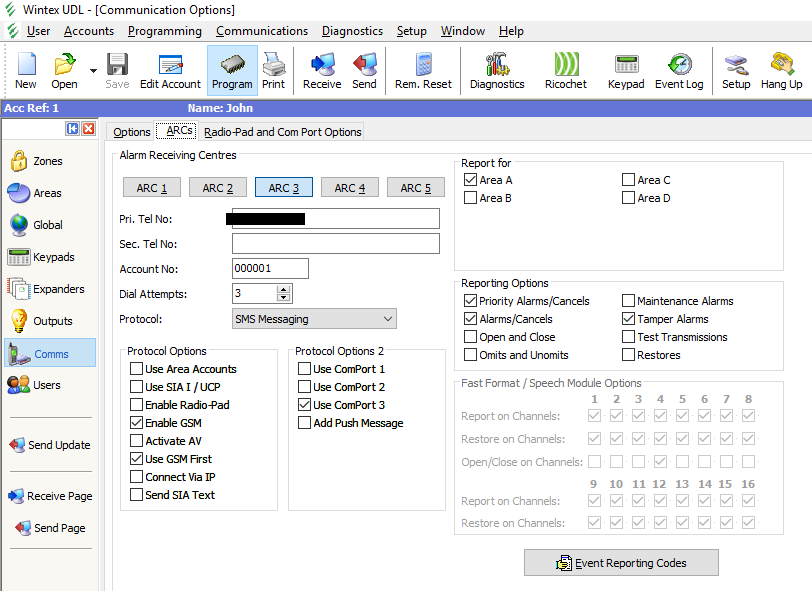The height and width of the screenshot is (591, 812).
Task: Click the Send toolbar icon
Action: click(364, 70)
